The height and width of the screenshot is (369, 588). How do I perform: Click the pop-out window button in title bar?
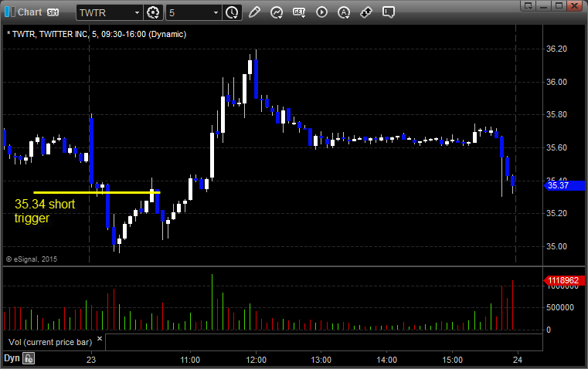tap(529, 5)
